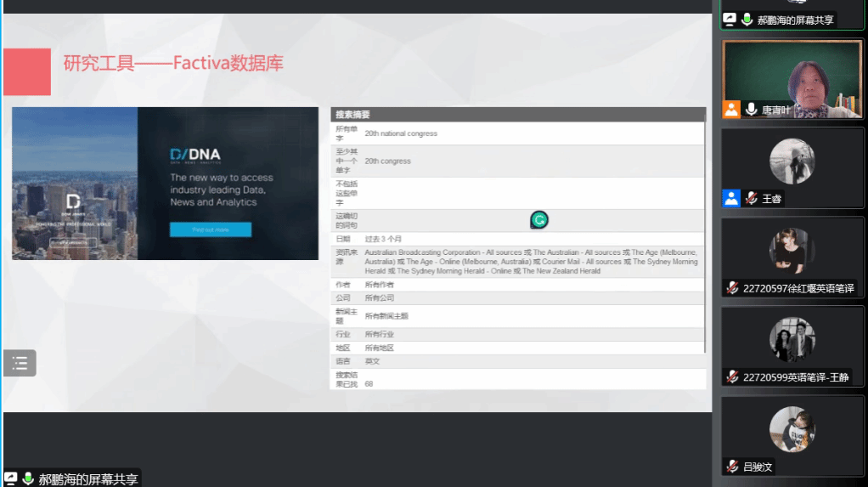This screenshot has width=868, height=487.
Task: Click the screen share icon at bottom-left
Action: tap(11, 479)
